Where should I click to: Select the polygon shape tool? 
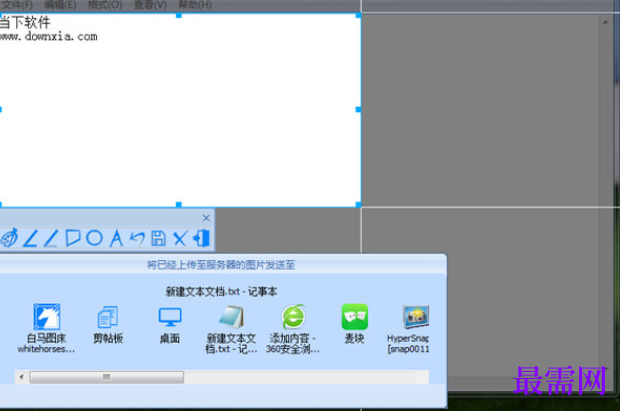point(73,238)
